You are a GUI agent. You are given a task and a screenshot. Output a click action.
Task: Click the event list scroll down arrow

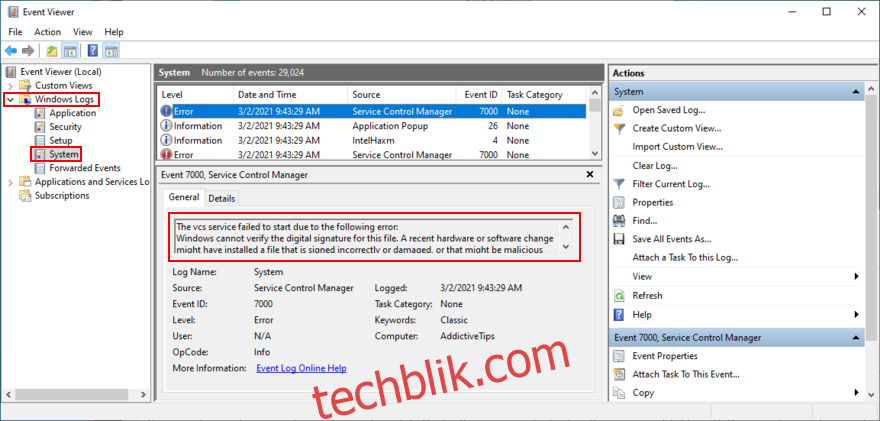click(x=595, y=154)
